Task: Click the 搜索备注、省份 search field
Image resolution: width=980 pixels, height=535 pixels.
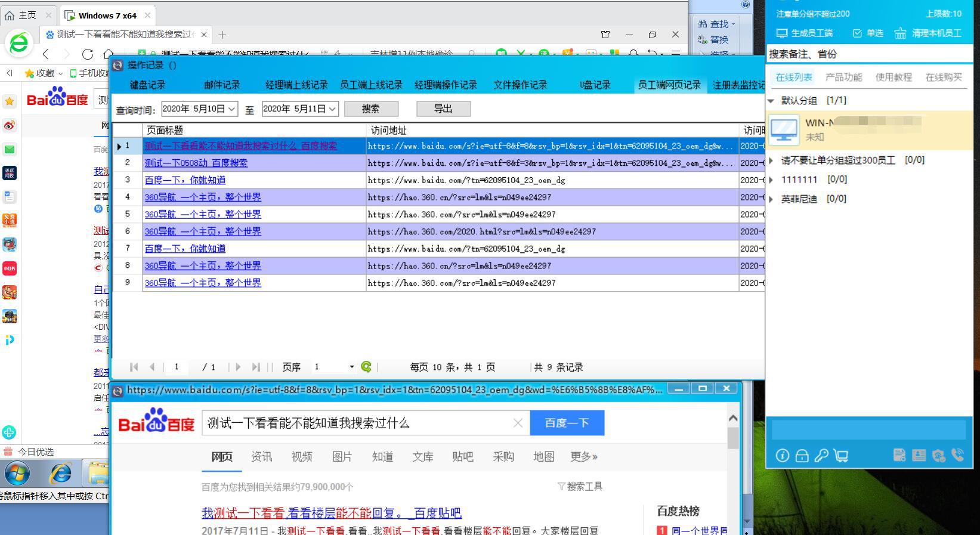Action: (868, 54)
